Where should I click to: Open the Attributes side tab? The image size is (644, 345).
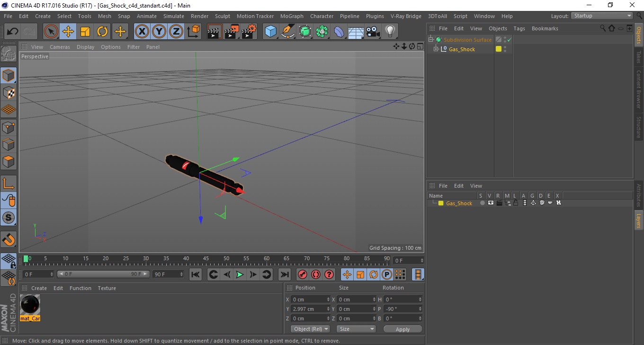click(639, 195)
